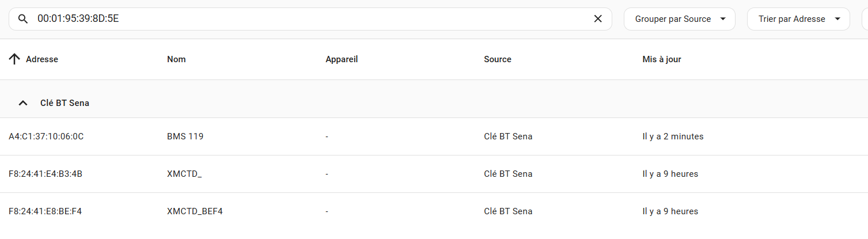Click address F8:24:41:E4:B3:4B
Viewport: 868px width, 239px height.
[x=46, y=174]
